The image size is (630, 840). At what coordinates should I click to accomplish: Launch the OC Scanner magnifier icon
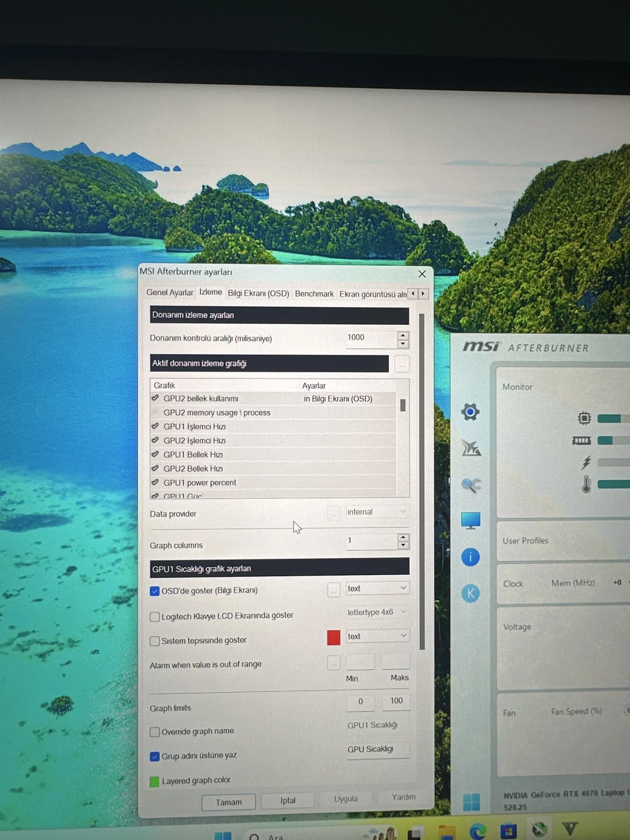pos(471,485)
